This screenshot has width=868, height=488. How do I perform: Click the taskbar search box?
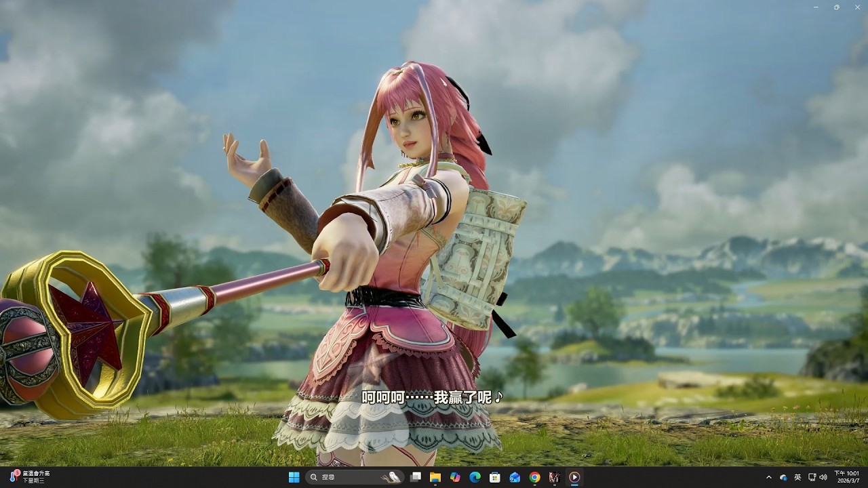coord(355,477)
